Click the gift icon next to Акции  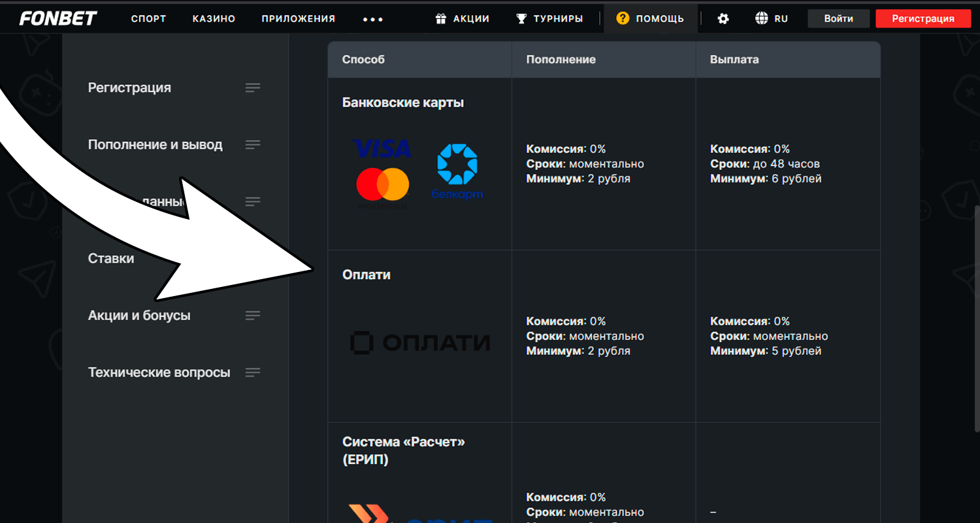click(441, 18)
